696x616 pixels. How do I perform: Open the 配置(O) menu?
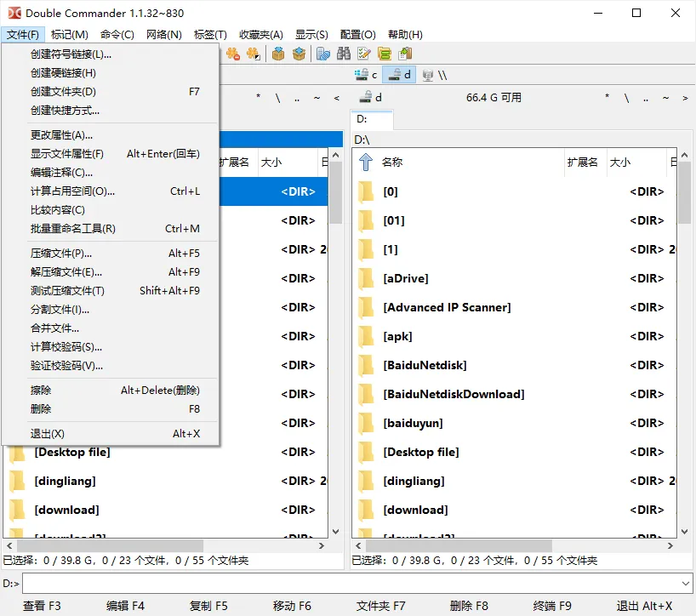coord(357,34)
